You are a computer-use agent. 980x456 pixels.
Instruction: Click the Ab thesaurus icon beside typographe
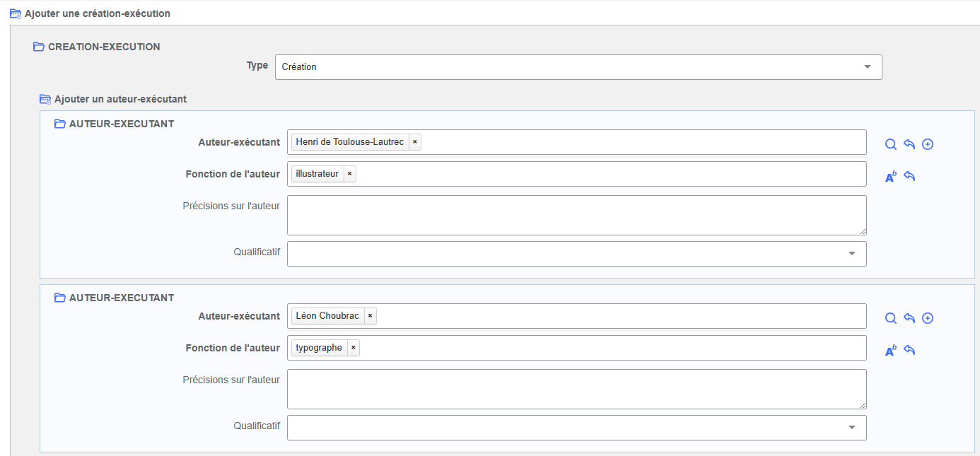tap(891, 351)
